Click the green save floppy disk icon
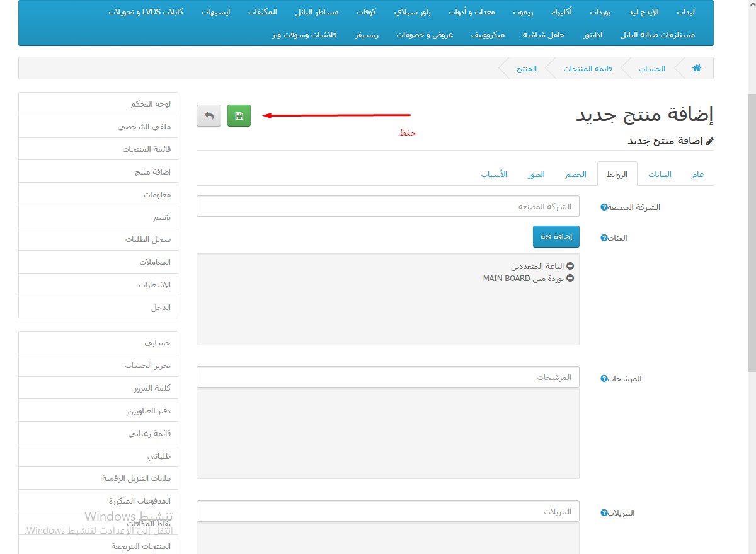The image size is (756, 554). tap(239, 116)
